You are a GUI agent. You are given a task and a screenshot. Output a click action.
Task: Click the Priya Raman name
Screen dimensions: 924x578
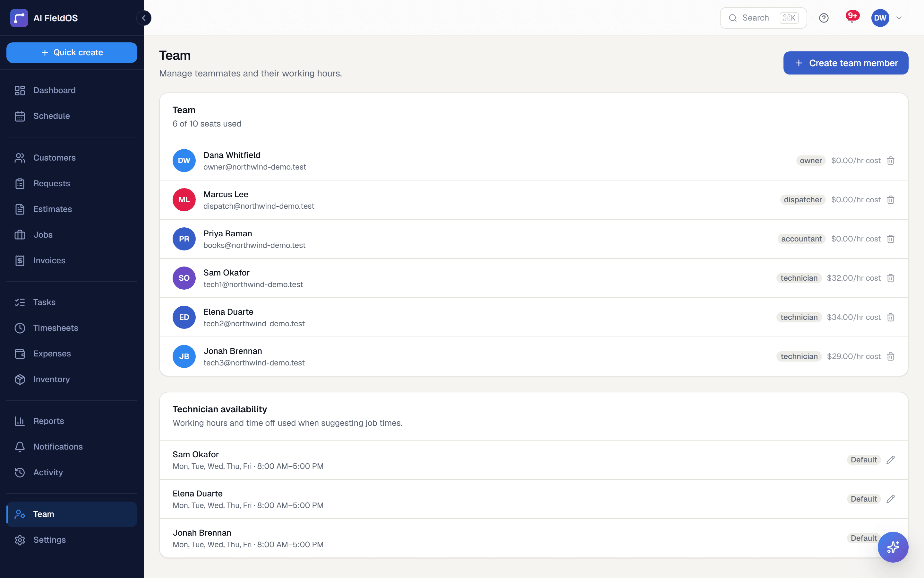click(x=227, y=233)
